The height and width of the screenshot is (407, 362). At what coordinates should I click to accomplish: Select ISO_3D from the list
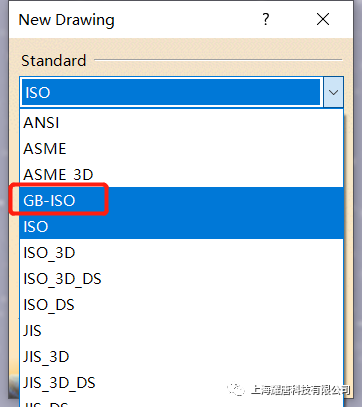click(181, 252)
